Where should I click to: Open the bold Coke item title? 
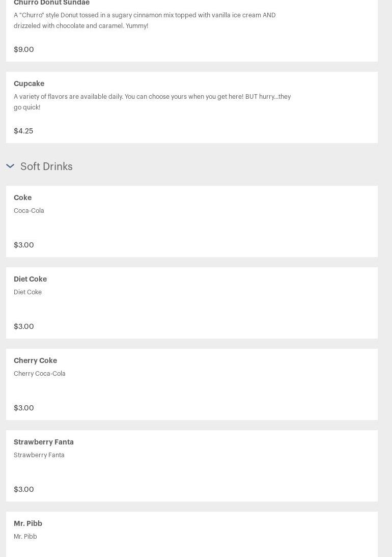coord(23,198)
